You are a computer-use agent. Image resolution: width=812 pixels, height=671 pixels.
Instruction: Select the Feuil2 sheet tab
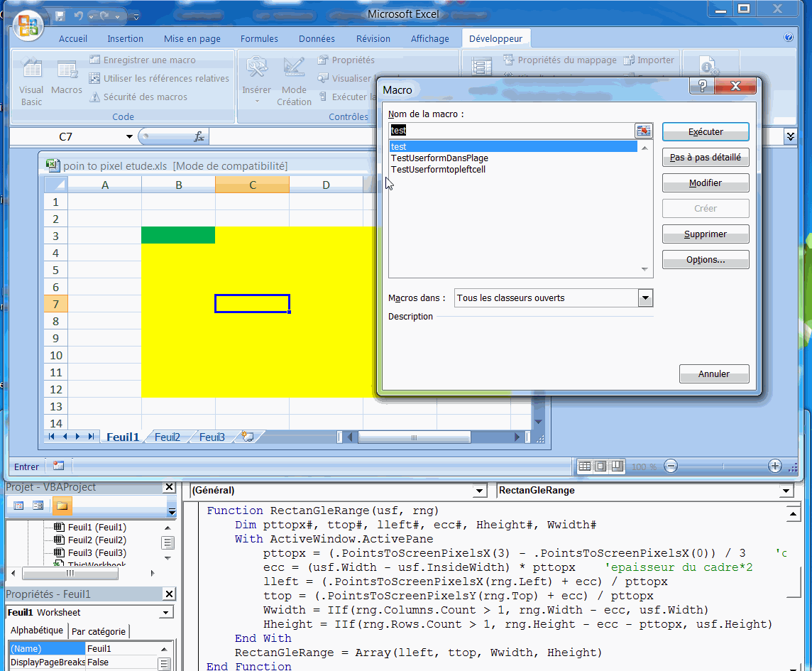(x=168, y=437)
